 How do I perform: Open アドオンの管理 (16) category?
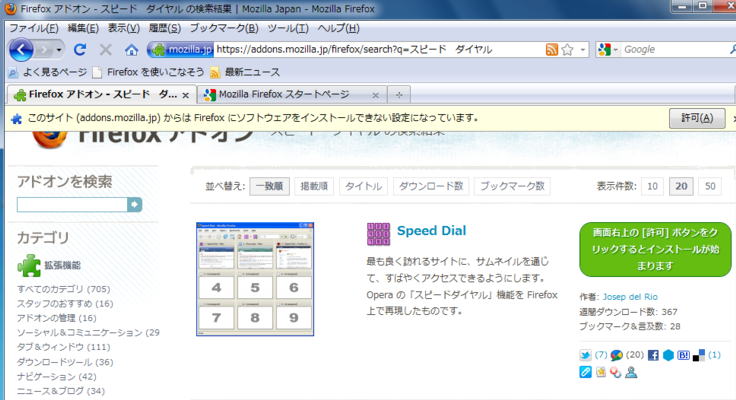pos(56,318)
